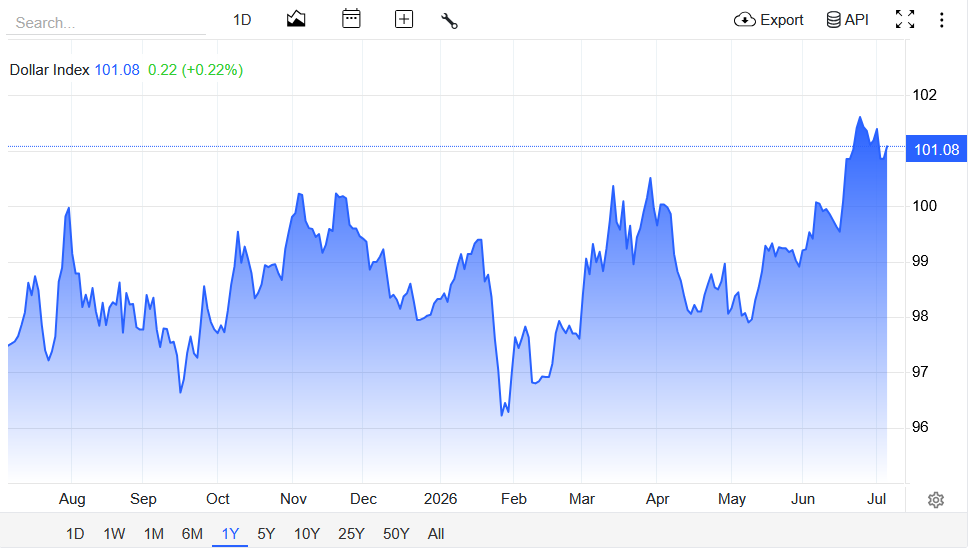
Task: Open chart settings gear icon
Action: pyautogui.click(x=935, y=499)
